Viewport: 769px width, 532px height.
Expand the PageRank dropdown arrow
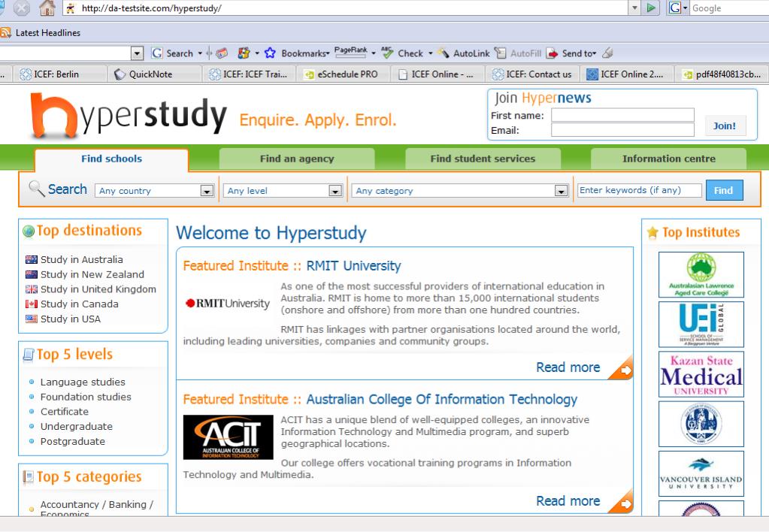click(x=374, y=53)
